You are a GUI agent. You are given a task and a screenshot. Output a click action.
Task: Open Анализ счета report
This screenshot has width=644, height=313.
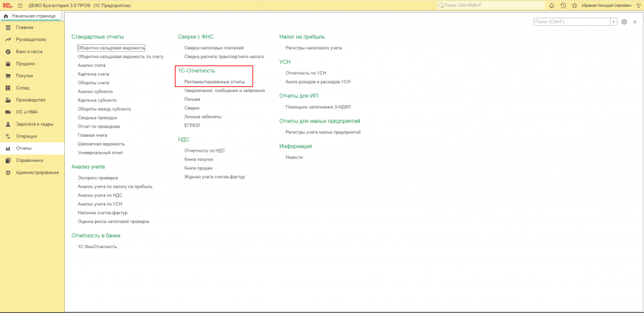(x=92, y=65)
